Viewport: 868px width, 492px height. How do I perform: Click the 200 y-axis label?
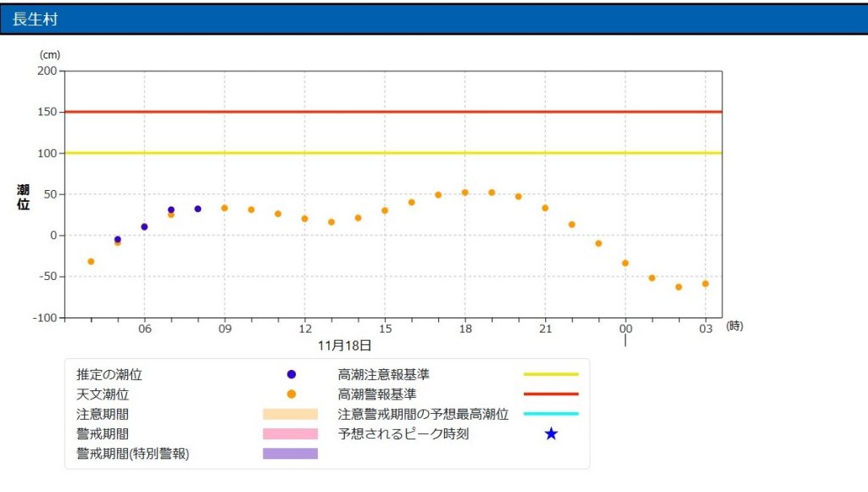coord(47,71)
